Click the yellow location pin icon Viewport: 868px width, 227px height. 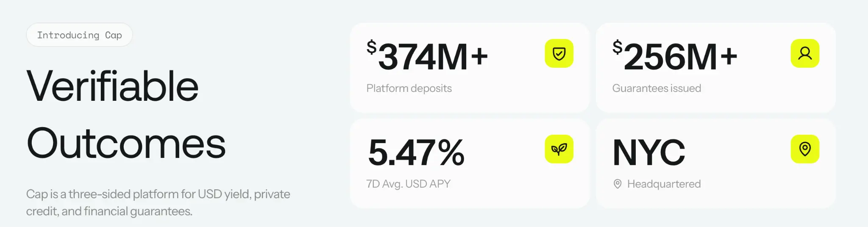805,149
